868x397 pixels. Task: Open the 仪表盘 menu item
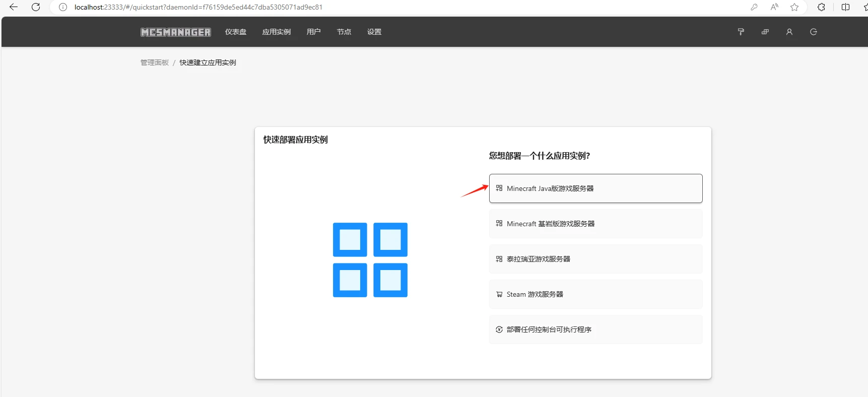pyautogui.click(x=235, y=32)
